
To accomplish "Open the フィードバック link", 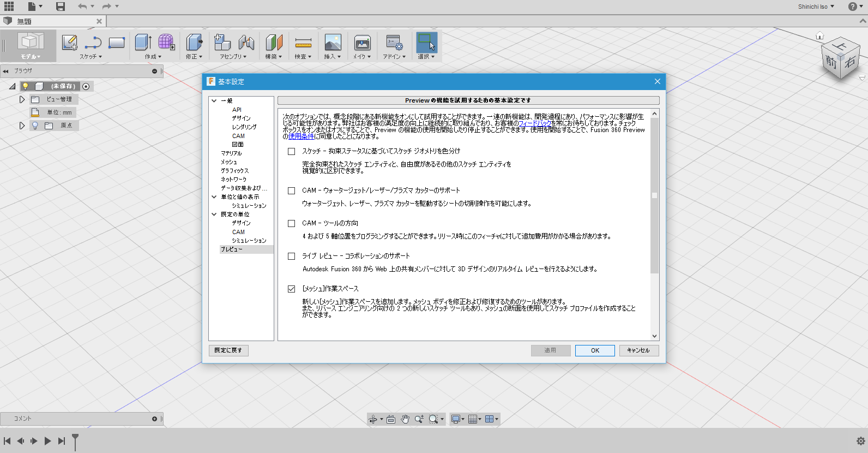I will pyautogui.click(x=534, y=123).
